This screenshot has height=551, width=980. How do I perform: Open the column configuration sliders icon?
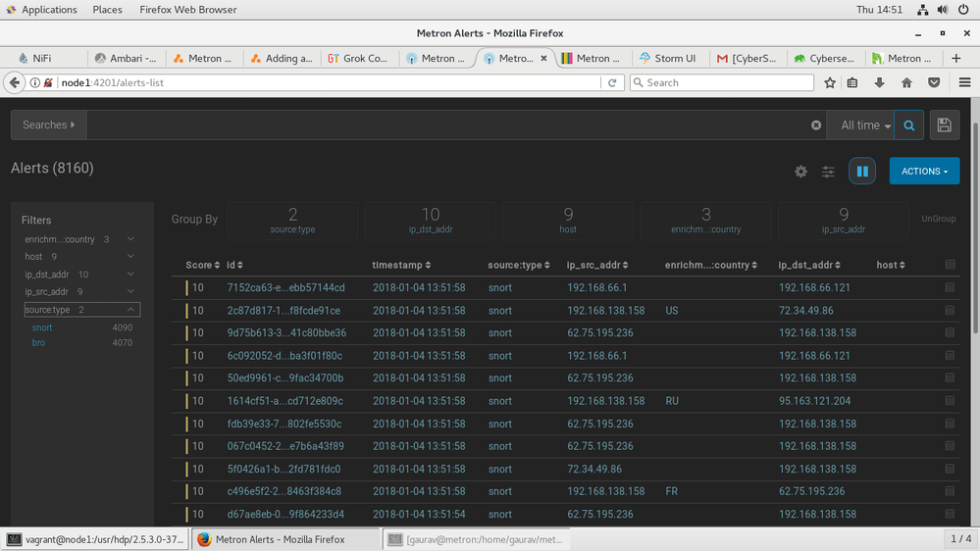tap(828, 172)
